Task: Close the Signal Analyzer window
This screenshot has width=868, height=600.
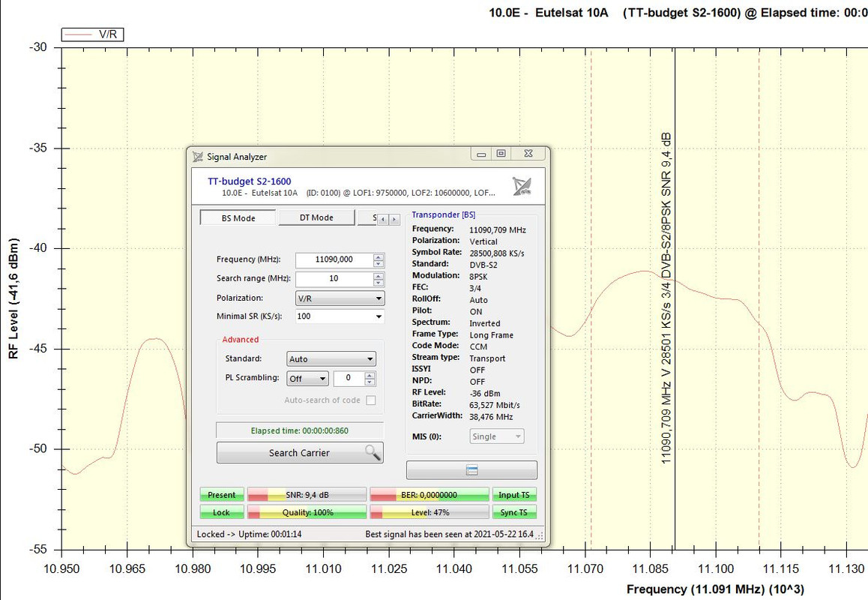Action: [x=528, y=154]
